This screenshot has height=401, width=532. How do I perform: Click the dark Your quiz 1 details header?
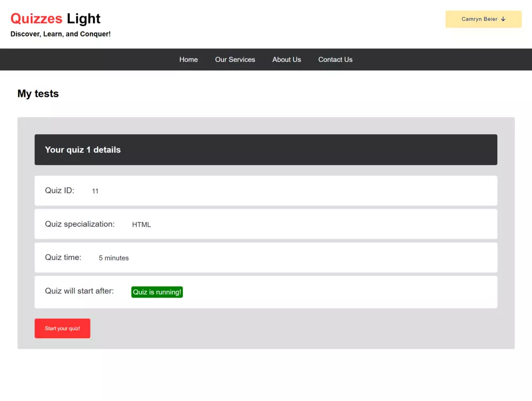click(x=266, y=150)
